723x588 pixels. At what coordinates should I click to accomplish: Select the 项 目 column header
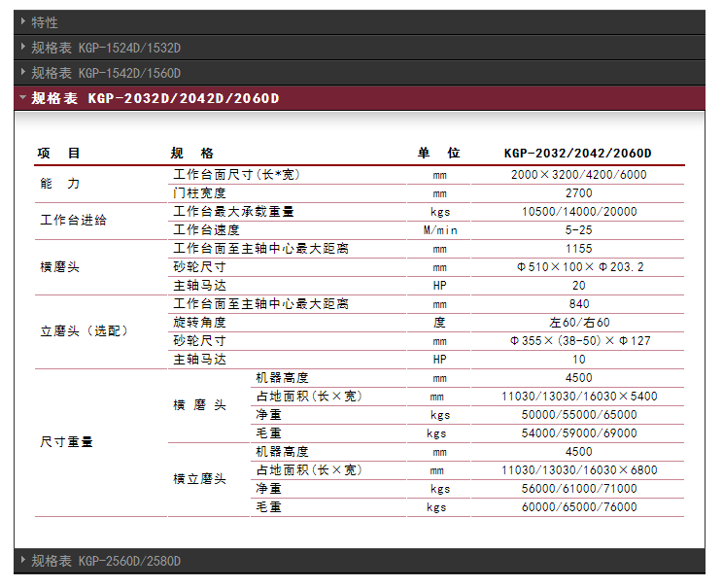click(x=58, y=154)
